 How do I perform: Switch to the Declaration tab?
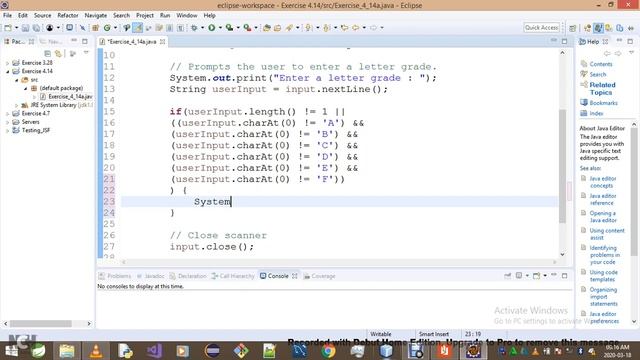tap(188, 276)
